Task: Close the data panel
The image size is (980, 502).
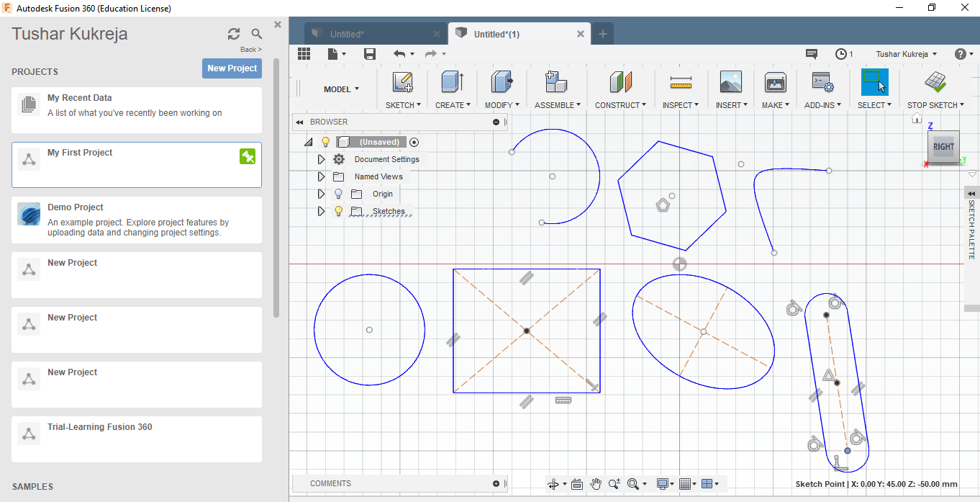Action: pos(278,24)
